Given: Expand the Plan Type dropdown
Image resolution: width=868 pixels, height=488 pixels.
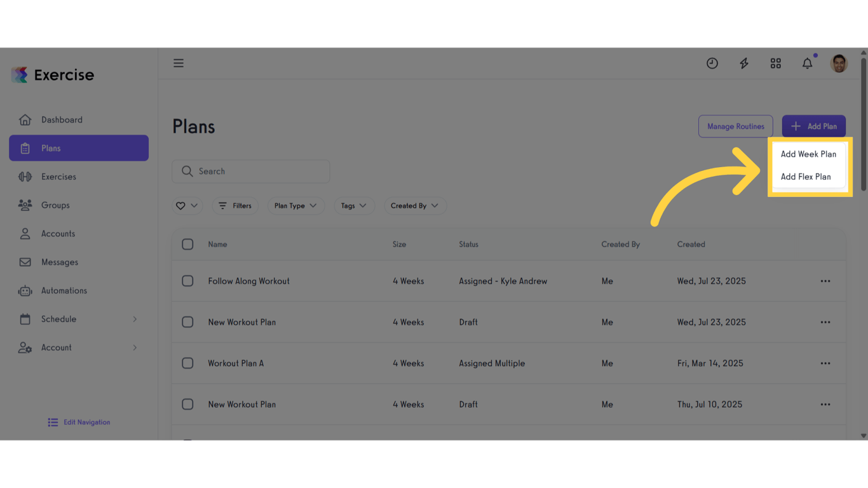Looking at the screenshot, I should coord(295,206).
